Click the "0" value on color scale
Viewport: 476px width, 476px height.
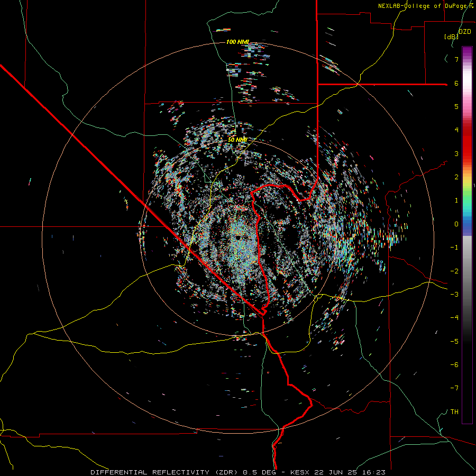[x=456, y=224]
